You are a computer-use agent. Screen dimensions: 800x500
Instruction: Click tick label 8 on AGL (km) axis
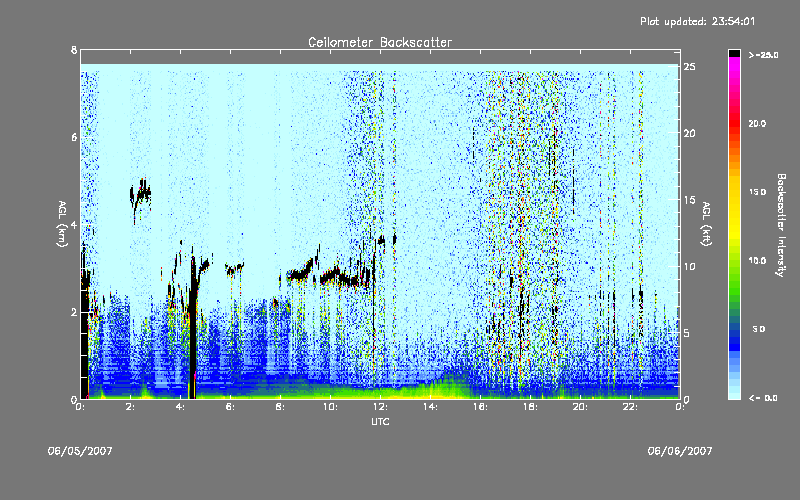pos(74,50)
